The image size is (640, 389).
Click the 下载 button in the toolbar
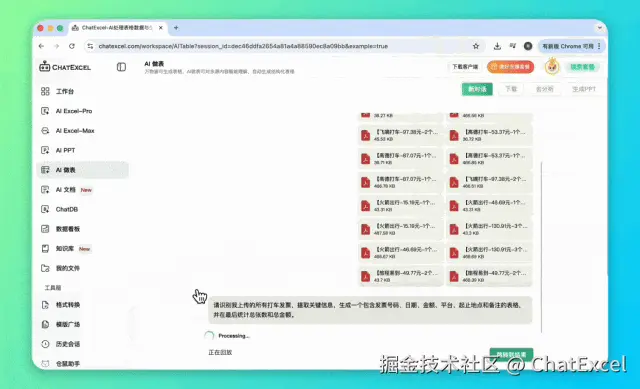[x=511, y=89]
